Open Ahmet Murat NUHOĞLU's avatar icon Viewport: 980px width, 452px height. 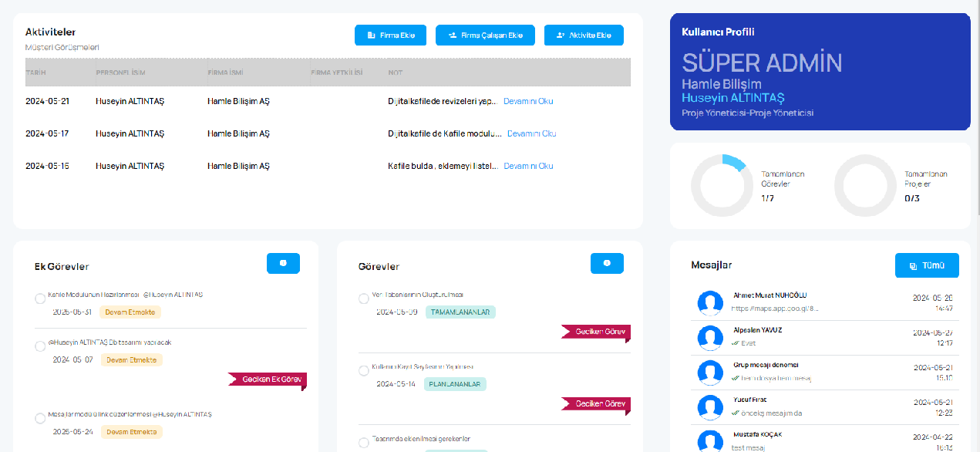tap(709, 303)
